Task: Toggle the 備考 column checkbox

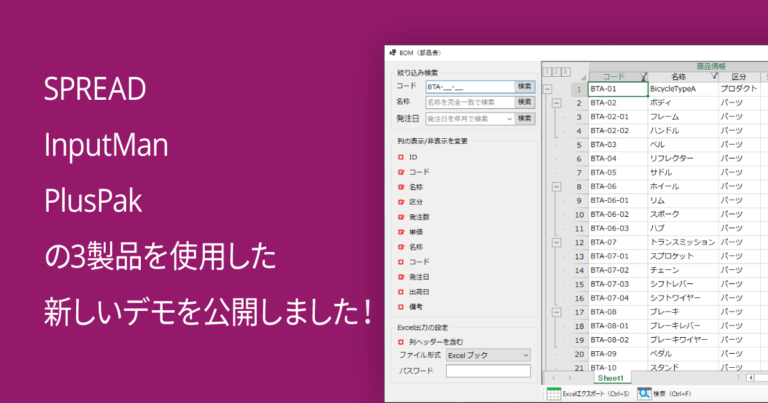Action: click(x=401, y=307)
